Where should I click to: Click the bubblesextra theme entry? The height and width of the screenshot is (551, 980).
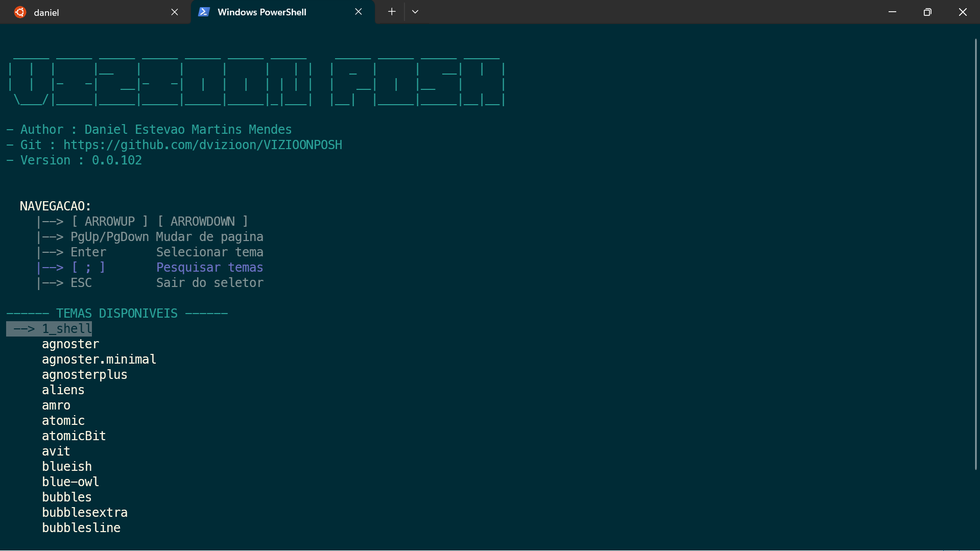[85, 513]
